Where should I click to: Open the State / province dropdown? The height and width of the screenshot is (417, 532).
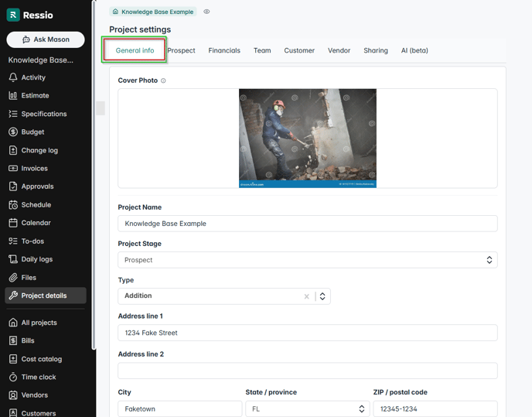click(361, 408)
